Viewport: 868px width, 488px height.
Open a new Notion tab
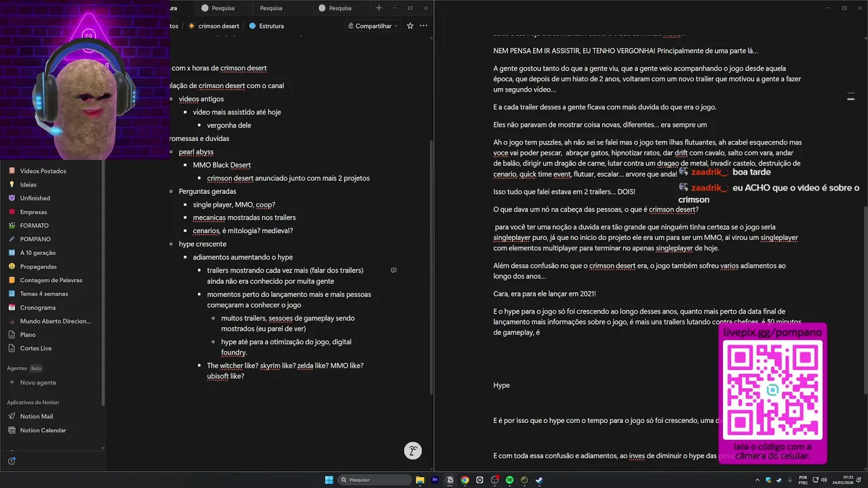(x=378, y=8)
